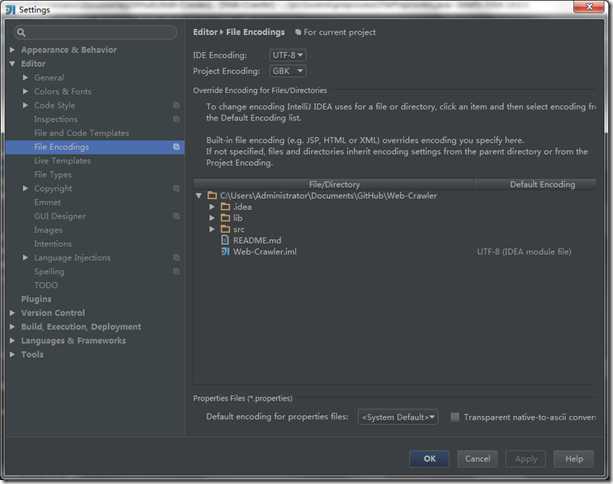Select README.md row in file table
Screen dimensions: 613x484
pyautogui.click(x=395, y=240)
